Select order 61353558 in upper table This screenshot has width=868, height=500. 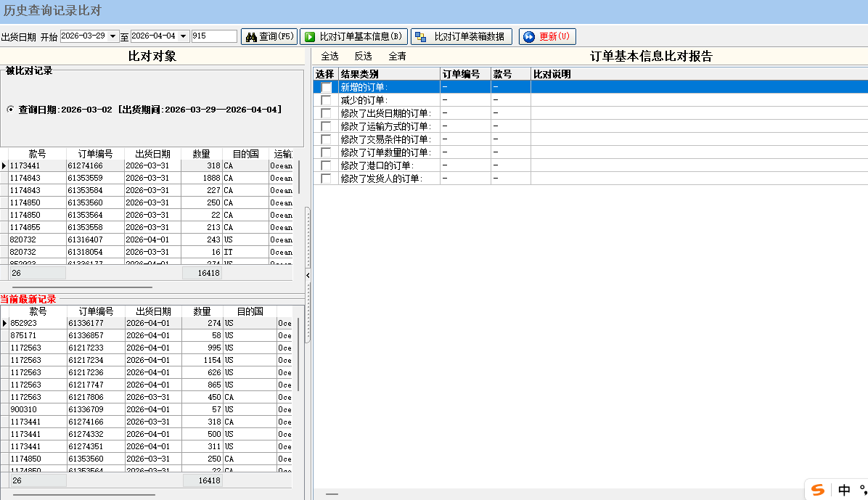(x=85, y=228)
